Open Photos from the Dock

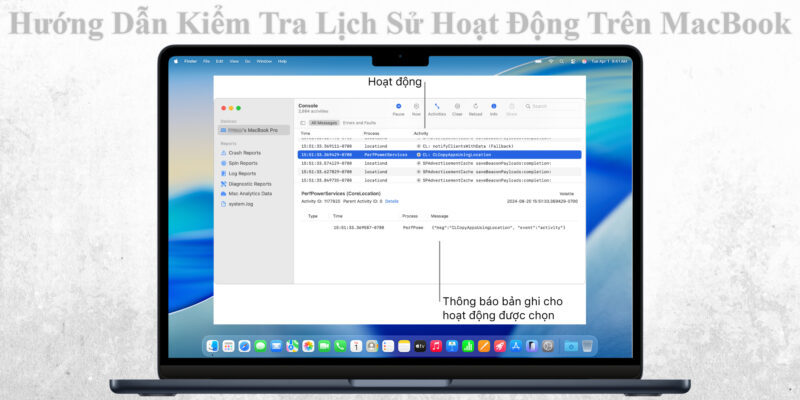308,346
